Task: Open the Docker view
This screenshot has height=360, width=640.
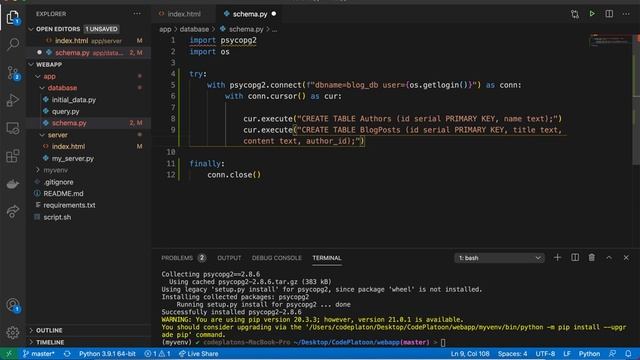Action: [x=13, y=184]
